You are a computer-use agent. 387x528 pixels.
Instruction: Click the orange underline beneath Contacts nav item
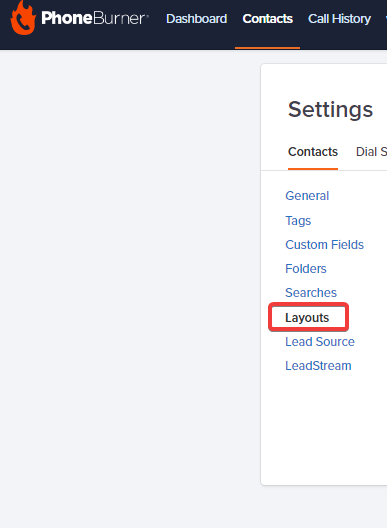coord(267,48)
